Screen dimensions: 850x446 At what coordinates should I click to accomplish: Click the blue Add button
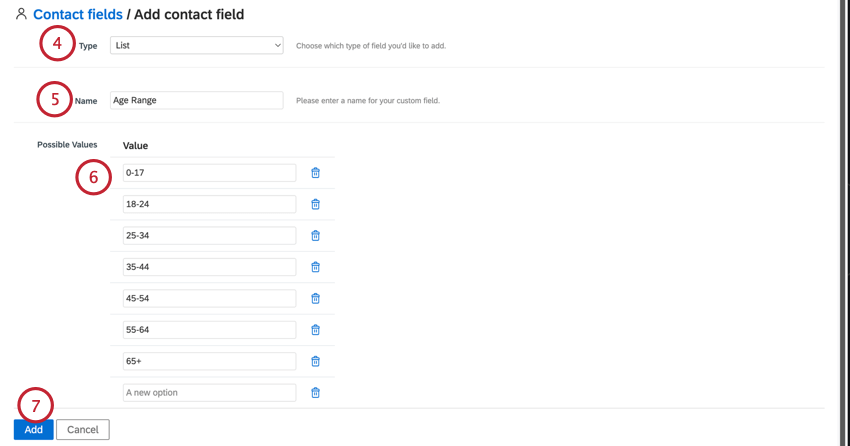[x=34, y=430]
